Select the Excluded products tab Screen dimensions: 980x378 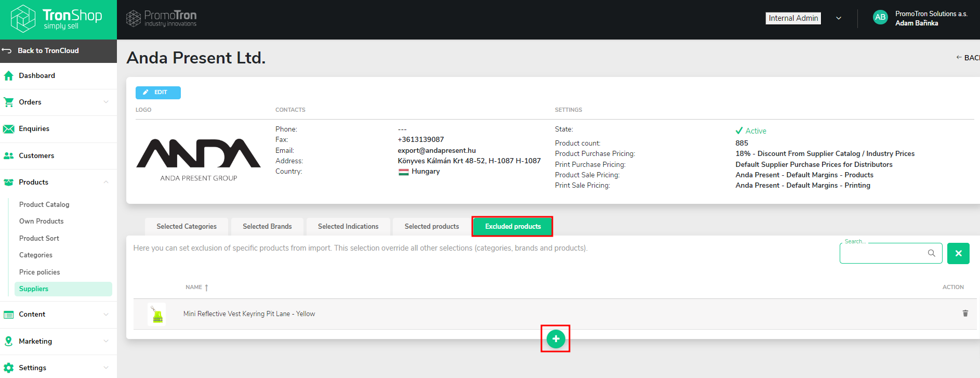click(513, 226)
